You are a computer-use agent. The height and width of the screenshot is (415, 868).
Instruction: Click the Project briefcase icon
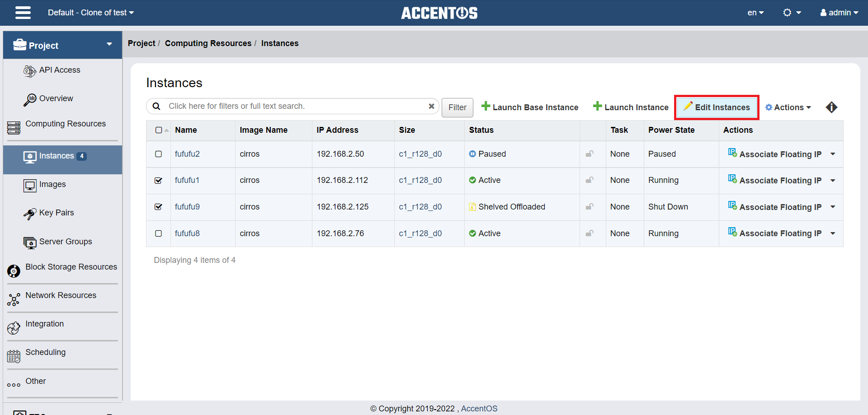pyautogui.click(x=19, y=45)
